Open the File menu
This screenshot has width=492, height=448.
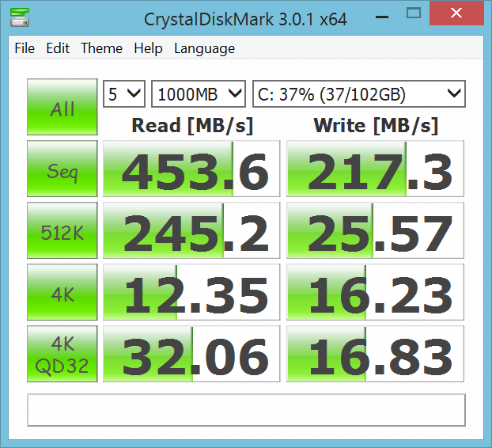[25, 48]
